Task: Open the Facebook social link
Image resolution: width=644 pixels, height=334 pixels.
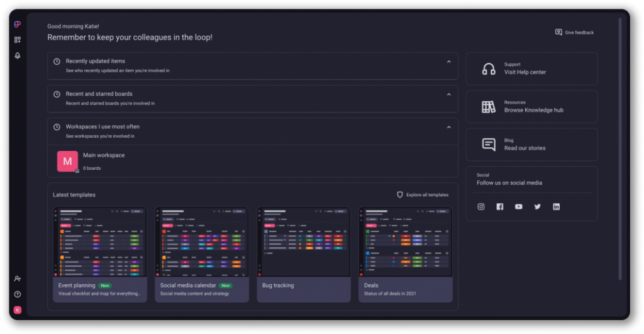Action: pos(500,206)
